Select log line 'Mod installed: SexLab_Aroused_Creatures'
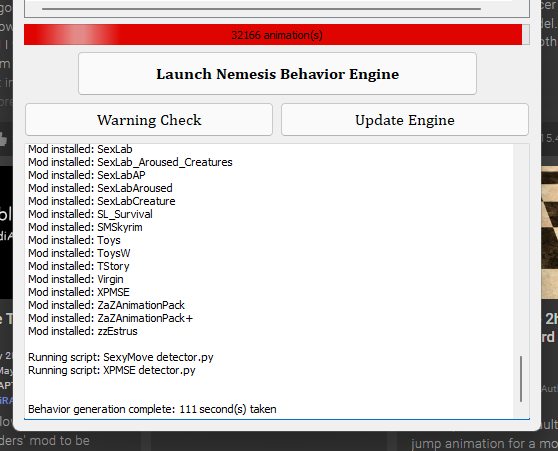Viewport: 558px width, 451px height. click(130, 162)
